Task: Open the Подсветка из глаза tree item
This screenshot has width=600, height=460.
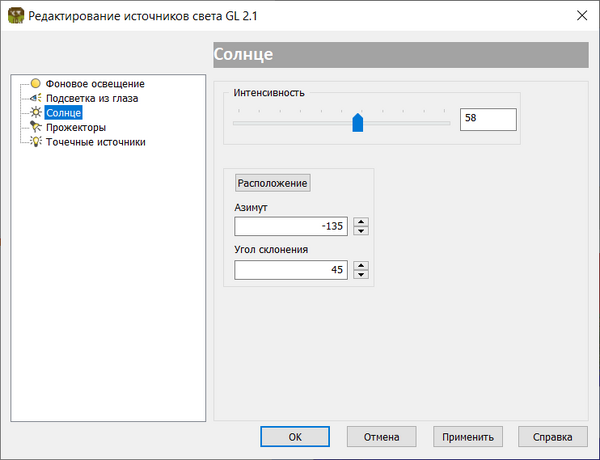Action: coord(92,98)
